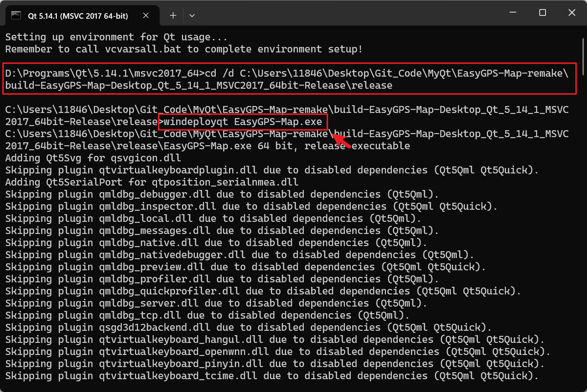The height and width of the screenshot is (392, 587).
Task: Click the qmldbg_tcp.dll skipping line
Action: tap(207, 315)
